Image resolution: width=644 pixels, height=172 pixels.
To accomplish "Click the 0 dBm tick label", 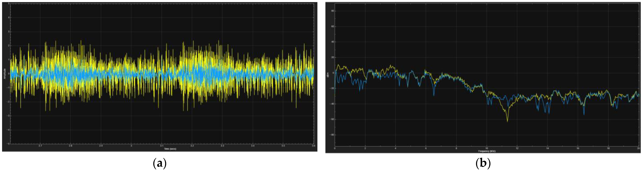I will click(333, 73).
